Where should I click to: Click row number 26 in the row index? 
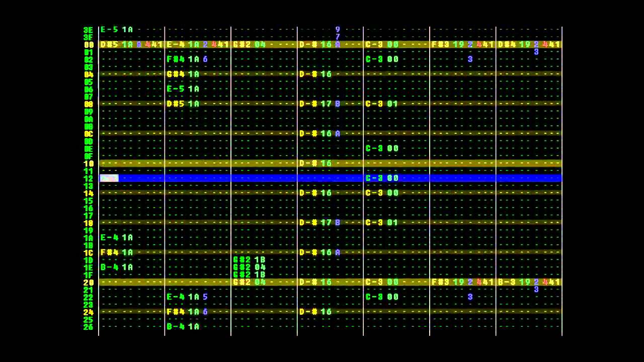click(89, 326)
